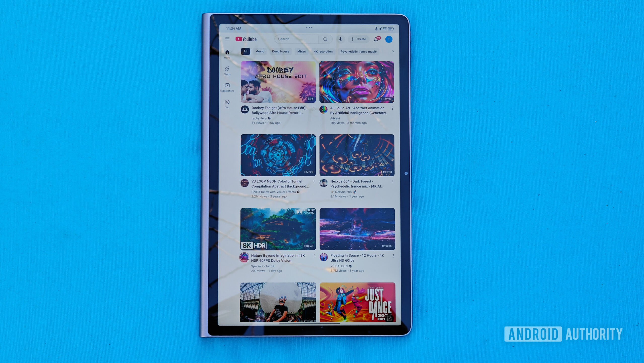The width and height of the screenshot is (644, 363).
Task: Toggle Mixes filter chip
Action: [302, 51]
